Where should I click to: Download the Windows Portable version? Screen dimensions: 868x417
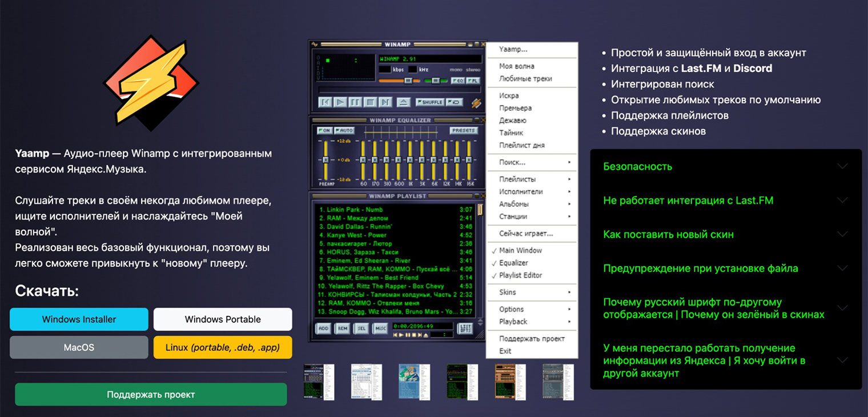[x=223, y=319]
